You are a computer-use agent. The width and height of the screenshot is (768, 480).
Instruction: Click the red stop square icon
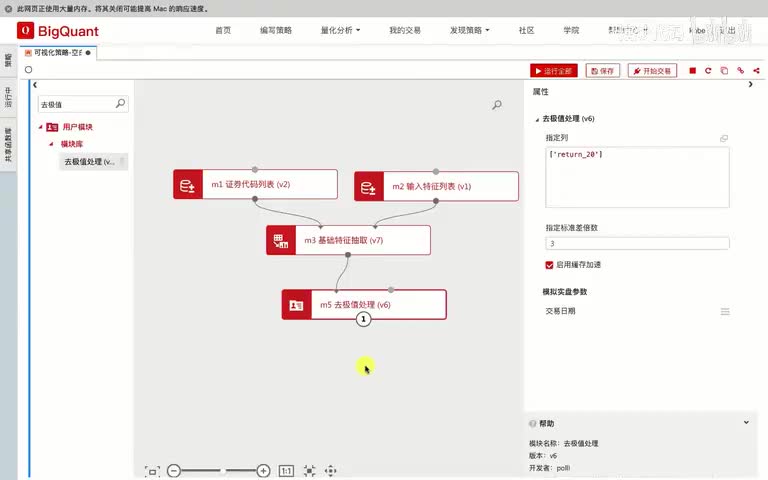[693, 71]
